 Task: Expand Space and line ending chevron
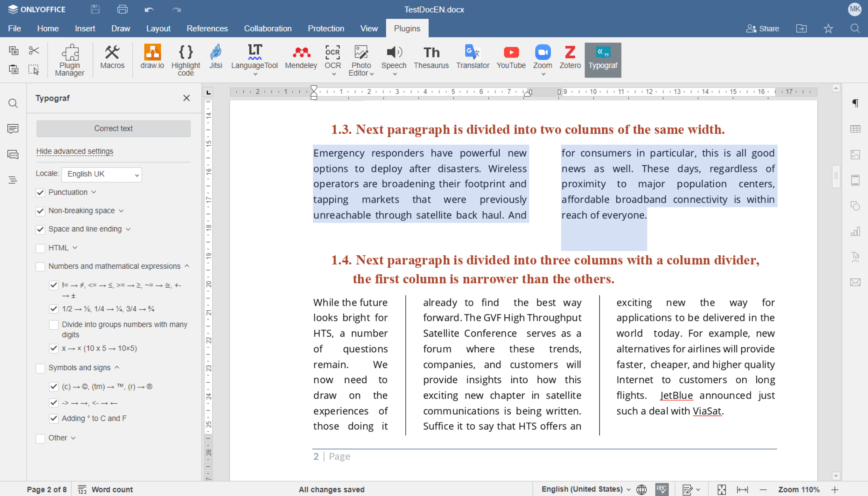(x=128, y=229)
